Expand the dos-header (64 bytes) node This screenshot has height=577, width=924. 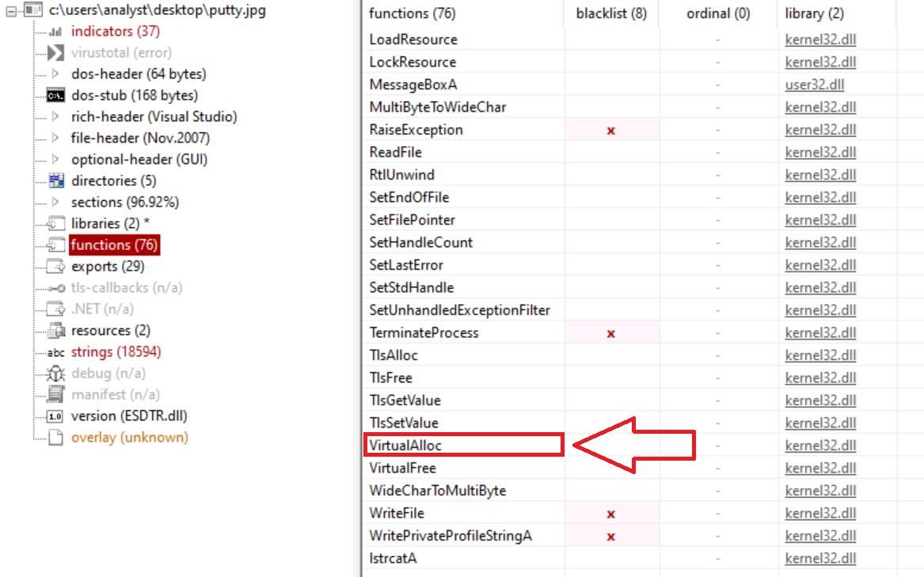pos(55,74)
